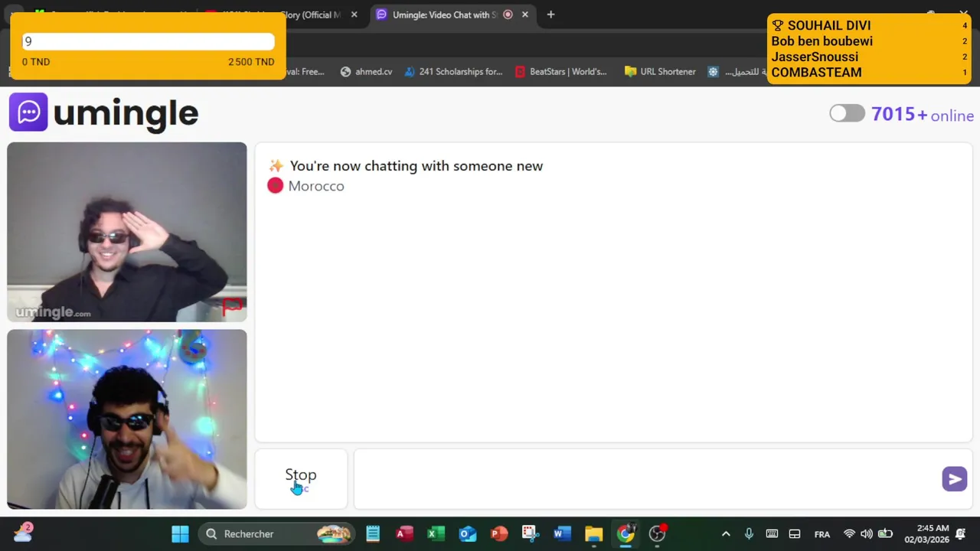980x551 pixels.
Task: Click the stranger's video feed
Action: click(127, 232)
